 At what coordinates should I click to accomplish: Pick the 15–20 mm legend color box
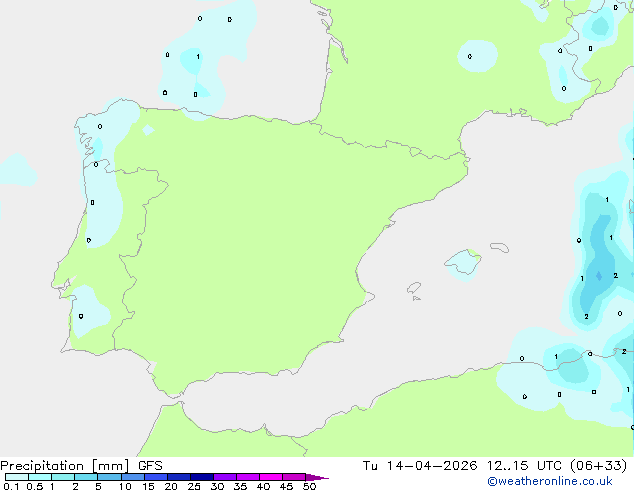coord(155,477)
